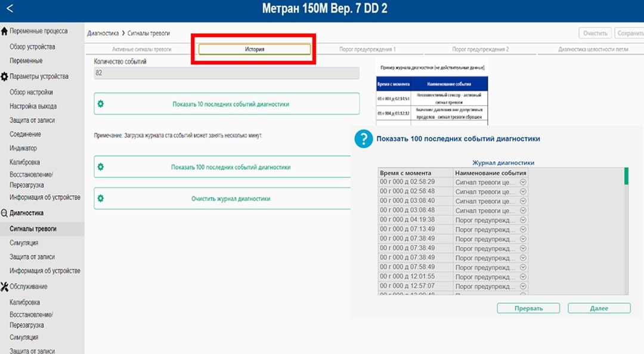Screen dimensions: 644x354
Task: Open Обзор устройства in sidebar
Action: click(32, 47)
